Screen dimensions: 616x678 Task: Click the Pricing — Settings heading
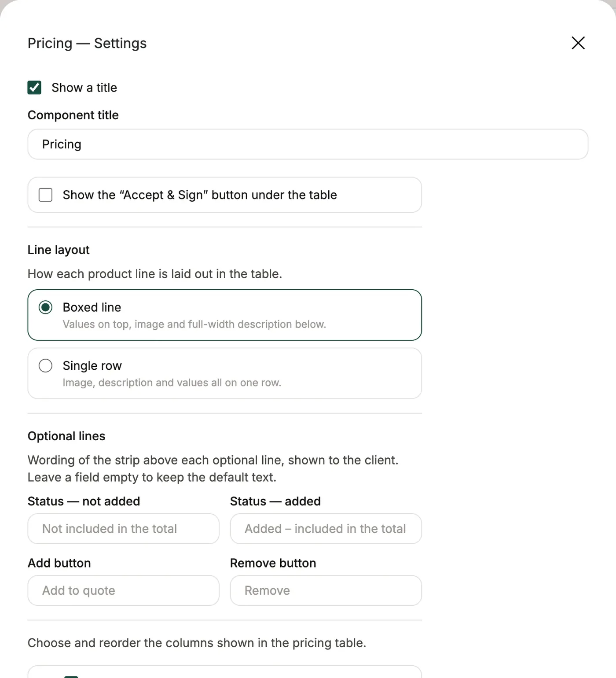pos(87,43)
